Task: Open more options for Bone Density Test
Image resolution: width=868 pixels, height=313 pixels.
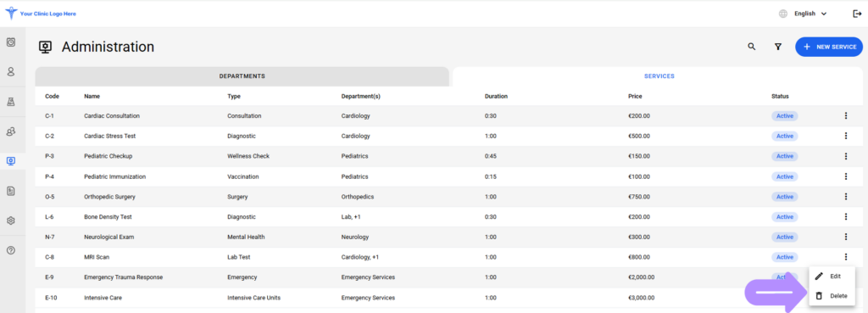Action: (845, 216)
